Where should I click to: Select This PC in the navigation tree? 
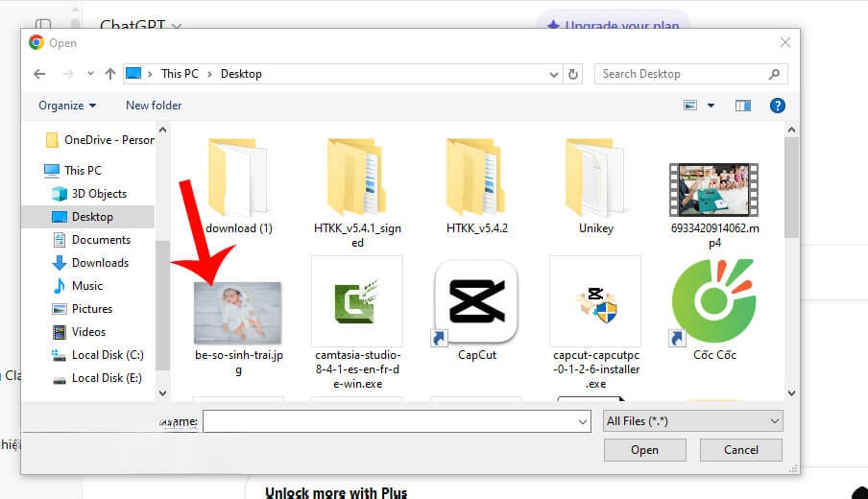point(73,171)
